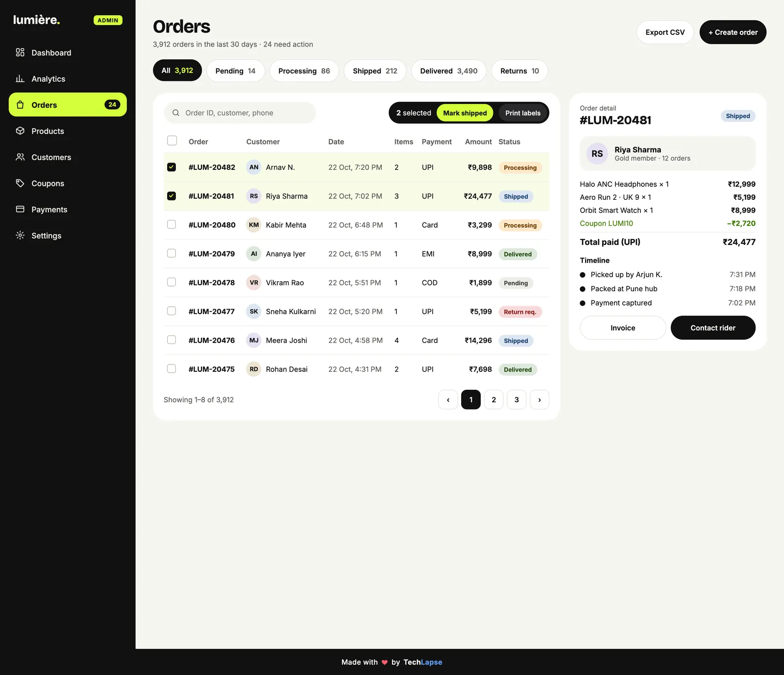The height and width of the screenshot is (675, 784).
Task: Check the checkbox for order #LUM-20475
Action: pos(171,369)
